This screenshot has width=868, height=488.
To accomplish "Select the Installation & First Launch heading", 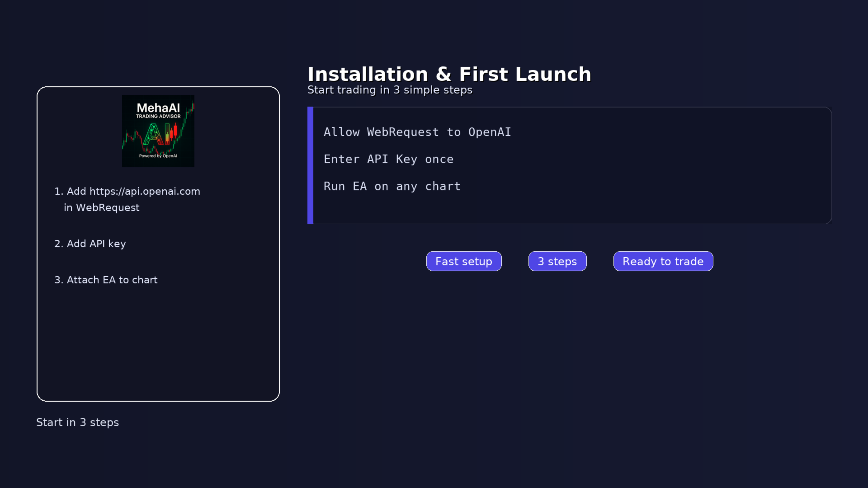I will tap(449, 74).
